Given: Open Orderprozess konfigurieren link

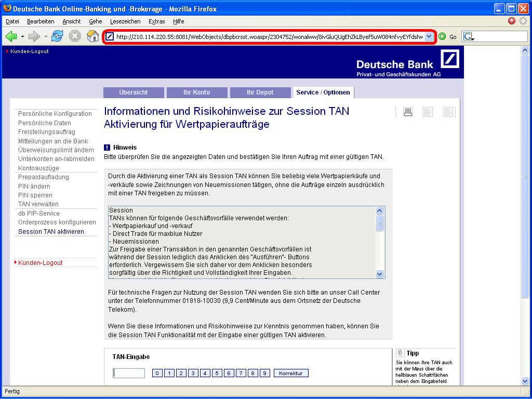Looking at the screenshot, I should (x=57, y=222).
